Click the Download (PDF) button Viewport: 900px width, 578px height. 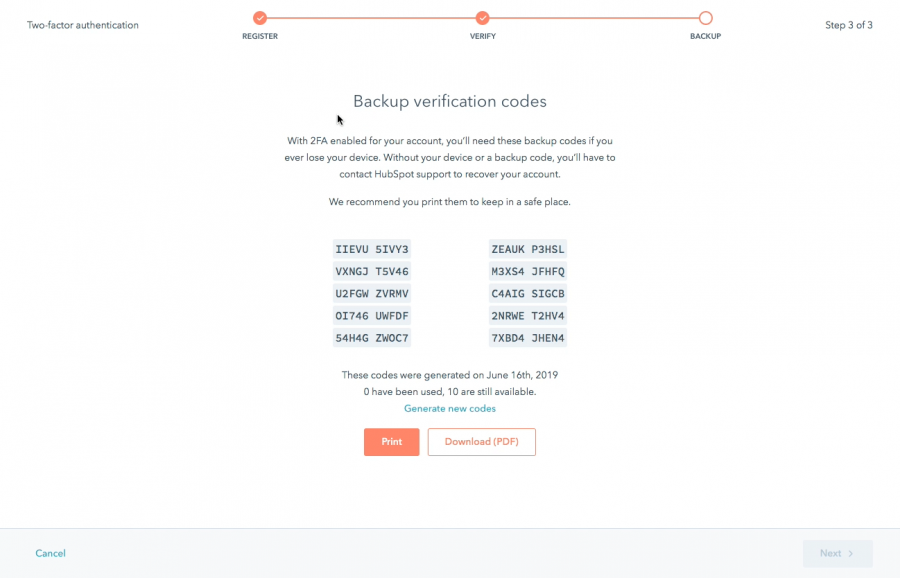(x=481, y=441)
